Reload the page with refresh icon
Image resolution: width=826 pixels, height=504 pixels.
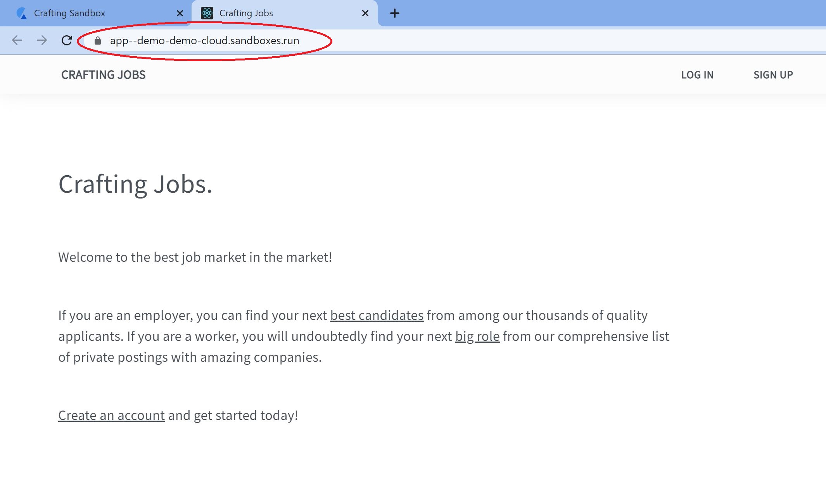click(67, 40)
